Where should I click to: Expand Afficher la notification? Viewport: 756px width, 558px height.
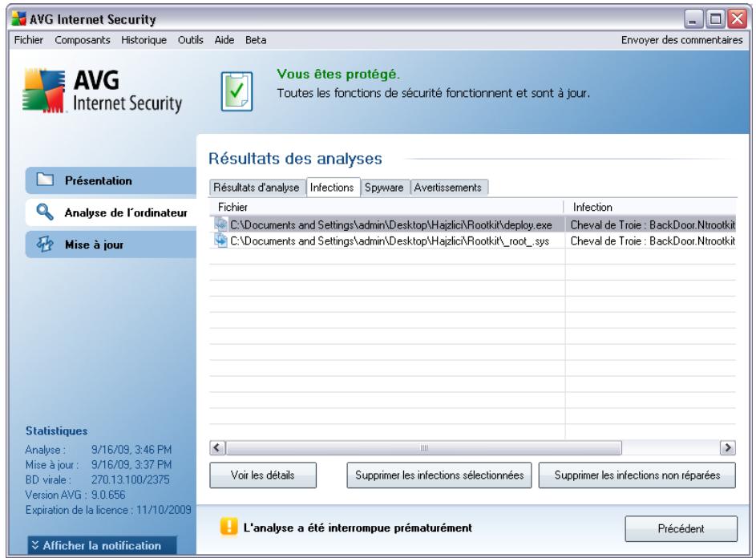[x=102, y=545]
